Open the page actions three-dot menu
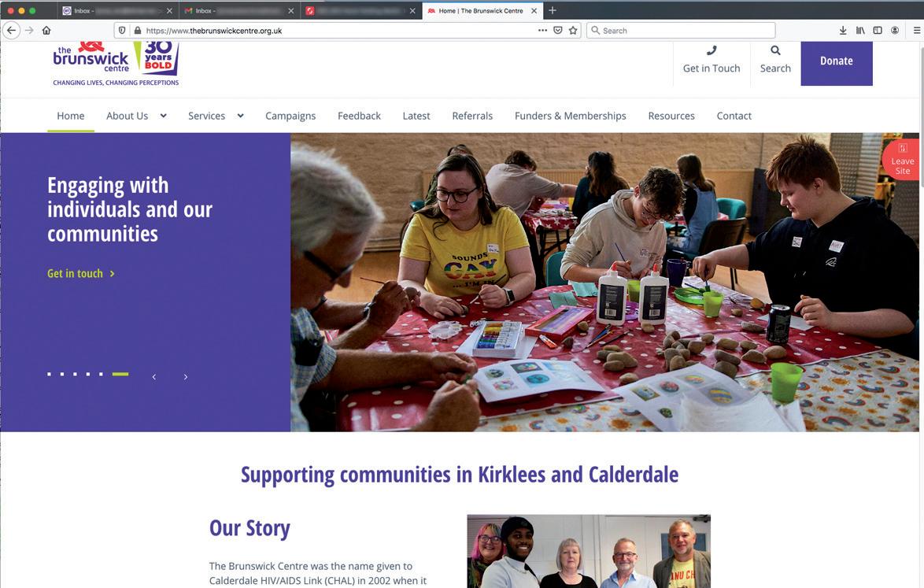Screen dimensions: 924x588 click(x=543, y=31)
